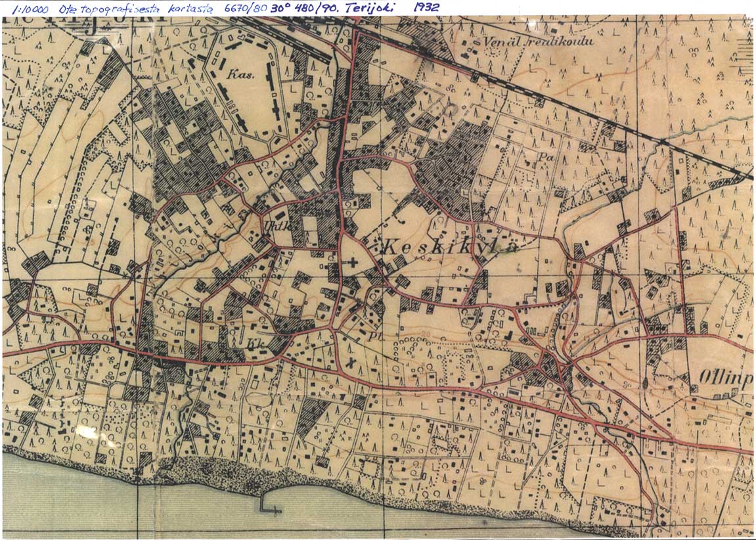Click the bright white glare spot on map
The height and width of the screenshot is (540, 756).
[88, 431]
